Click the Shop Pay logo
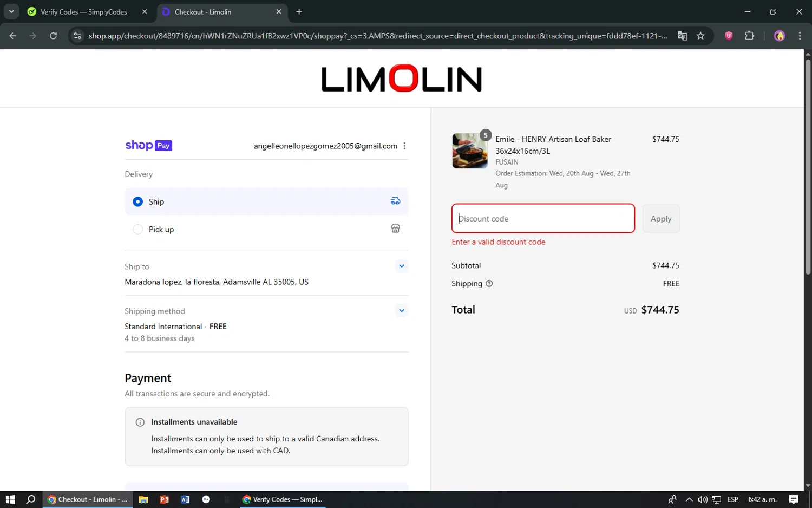812x508 pixels. pyautogui.click(x=148, y=146)
